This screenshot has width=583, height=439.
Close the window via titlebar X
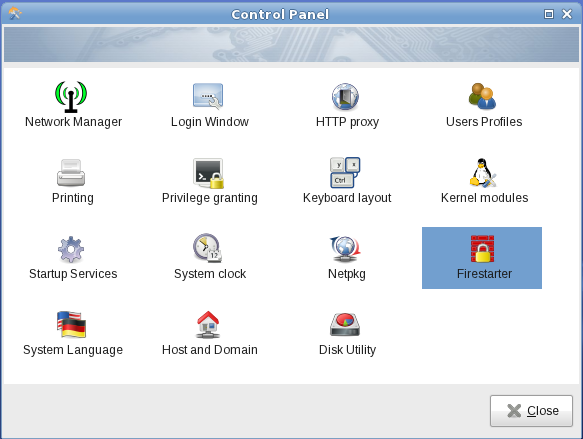[567, 14]
